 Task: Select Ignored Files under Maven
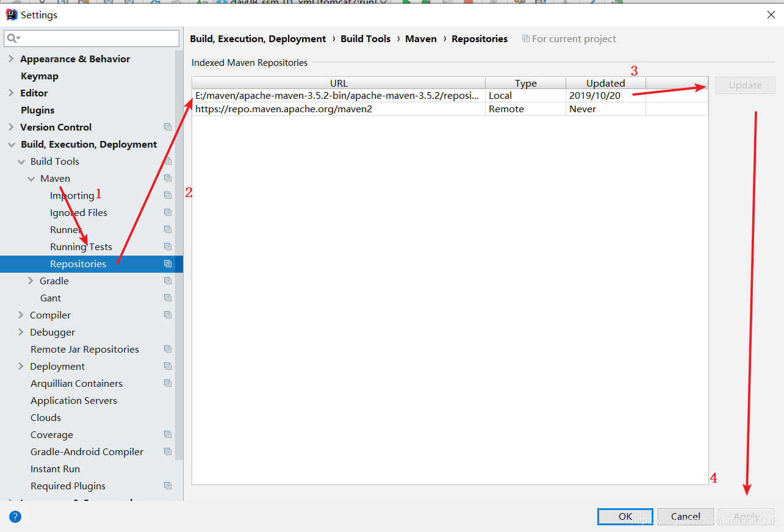click(79, 213)
